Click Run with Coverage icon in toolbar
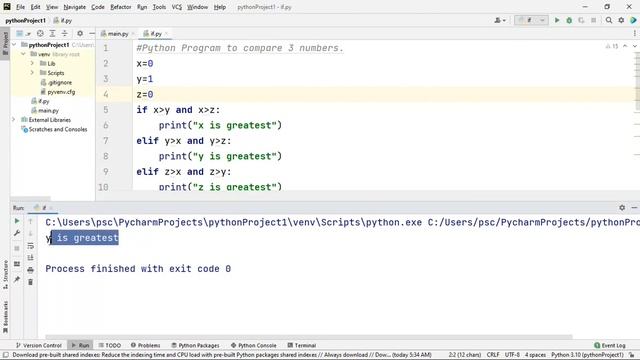 (x=581, y=20)
